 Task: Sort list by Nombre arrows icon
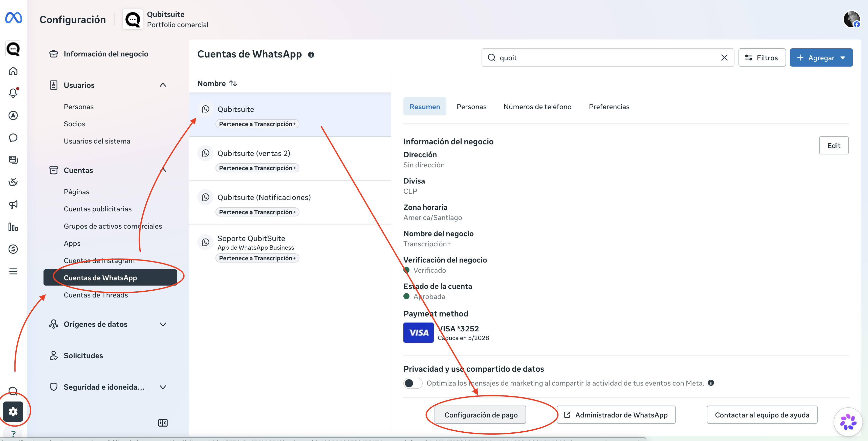coord(233,83)
